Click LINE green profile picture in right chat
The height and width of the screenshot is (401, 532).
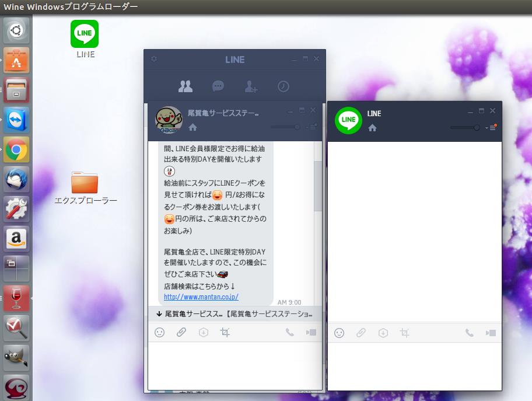(348, 120)
